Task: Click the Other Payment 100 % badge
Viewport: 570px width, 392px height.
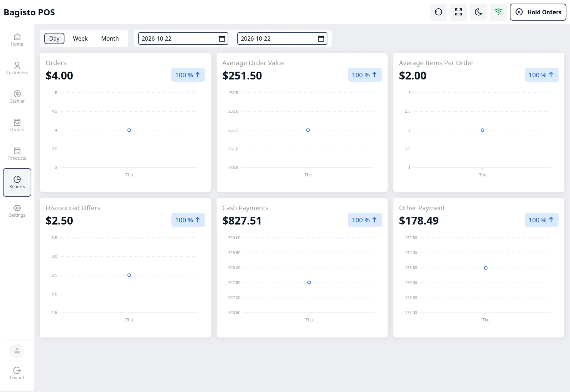Action: [541, 220]
